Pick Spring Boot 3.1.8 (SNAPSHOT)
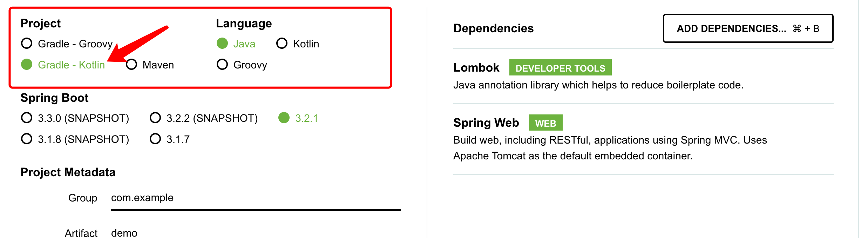The width and height of the screenshot is (868, 238). pyautogui.click(x=27, y=139)
